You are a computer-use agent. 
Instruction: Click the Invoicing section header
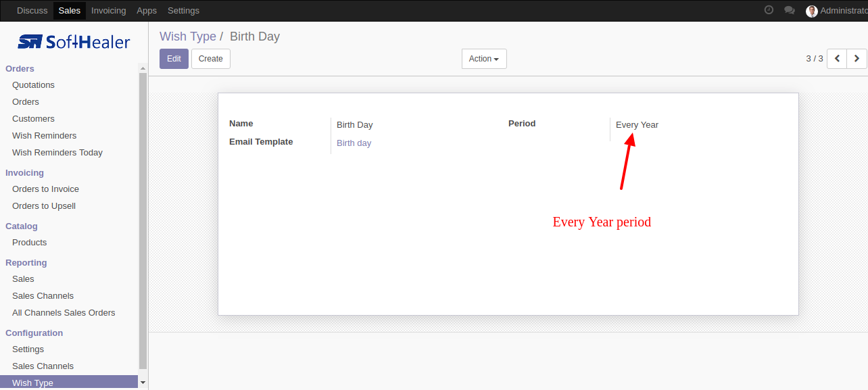pos(25,173)
